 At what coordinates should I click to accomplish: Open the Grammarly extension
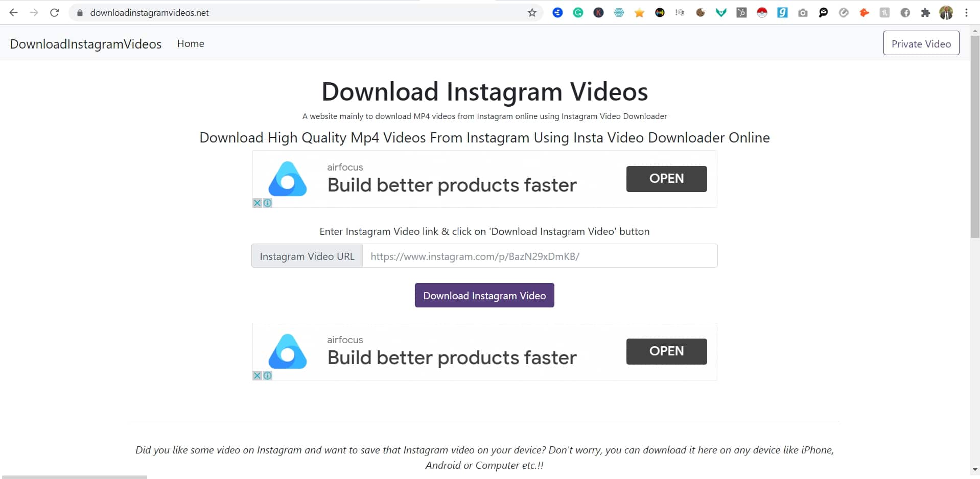tap(578, 13)
